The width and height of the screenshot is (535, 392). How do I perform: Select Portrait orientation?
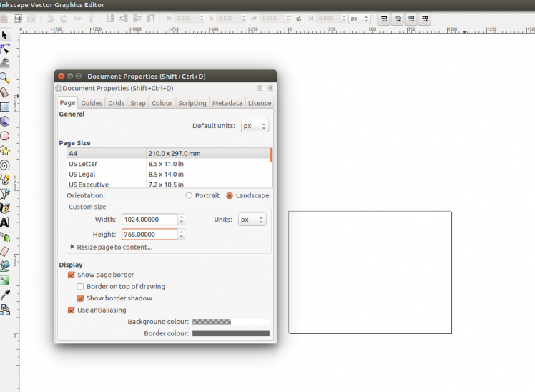189,195
